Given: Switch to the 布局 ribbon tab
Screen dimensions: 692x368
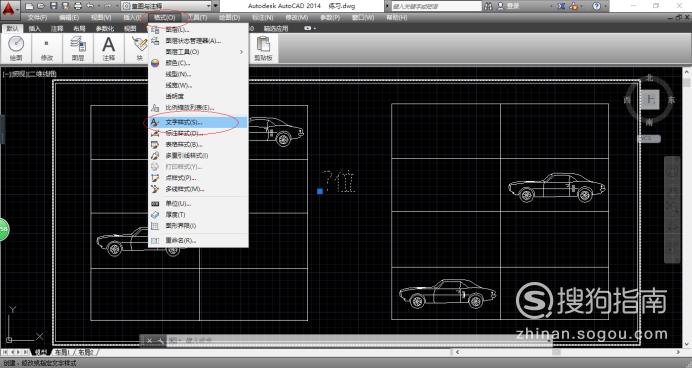Looking at the screenshot, I should (x=79, y=29).
